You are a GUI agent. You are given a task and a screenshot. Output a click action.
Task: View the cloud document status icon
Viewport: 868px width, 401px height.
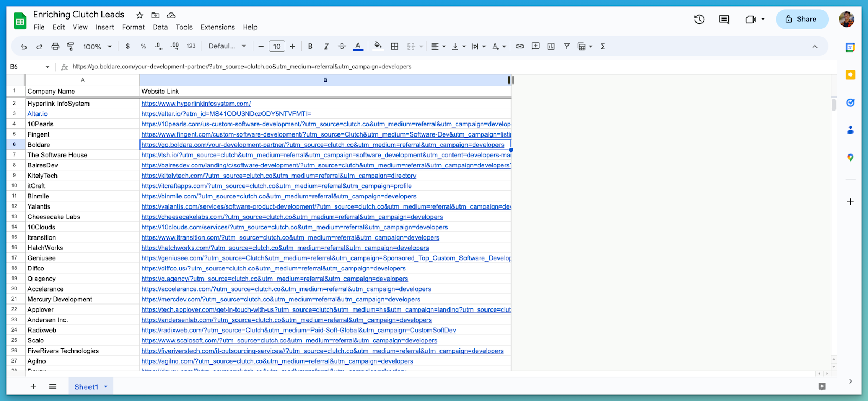pos(171,15)
